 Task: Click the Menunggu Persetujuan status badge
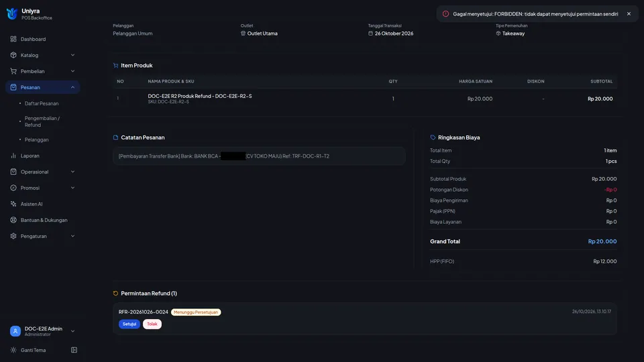click(x=196, y=312)
